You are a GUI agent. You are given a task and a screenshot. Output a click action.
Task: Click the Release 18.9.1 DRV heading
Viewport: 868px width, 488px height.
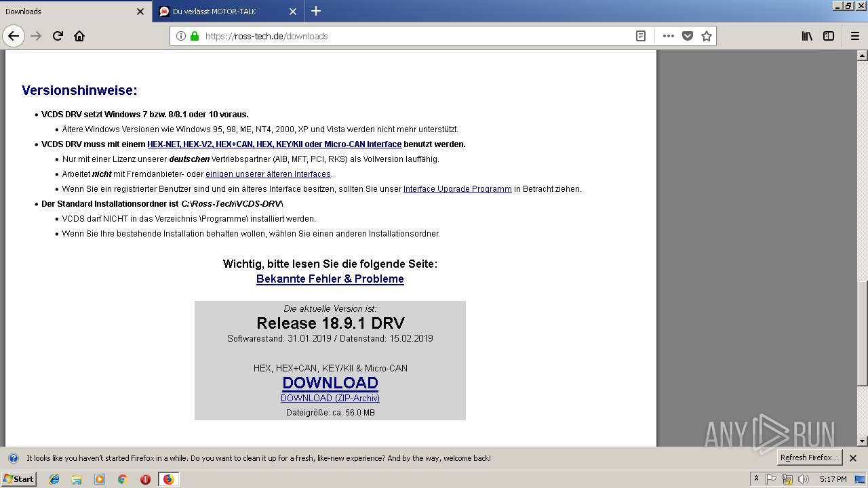[x=330, y=323]
